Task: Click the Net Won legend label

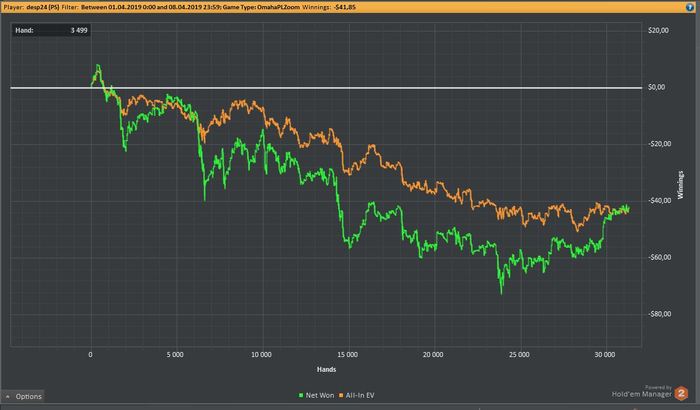Action: coord(320,395)
